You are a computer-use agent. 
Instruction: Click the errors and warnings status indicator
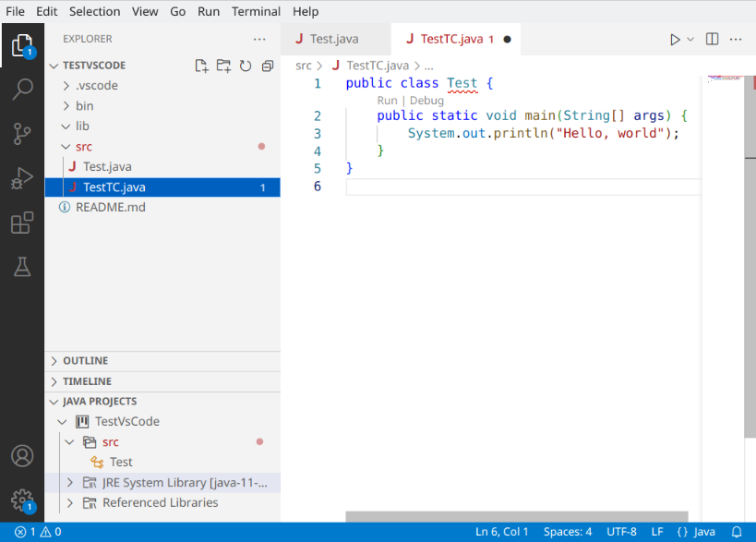coord(38,532)
